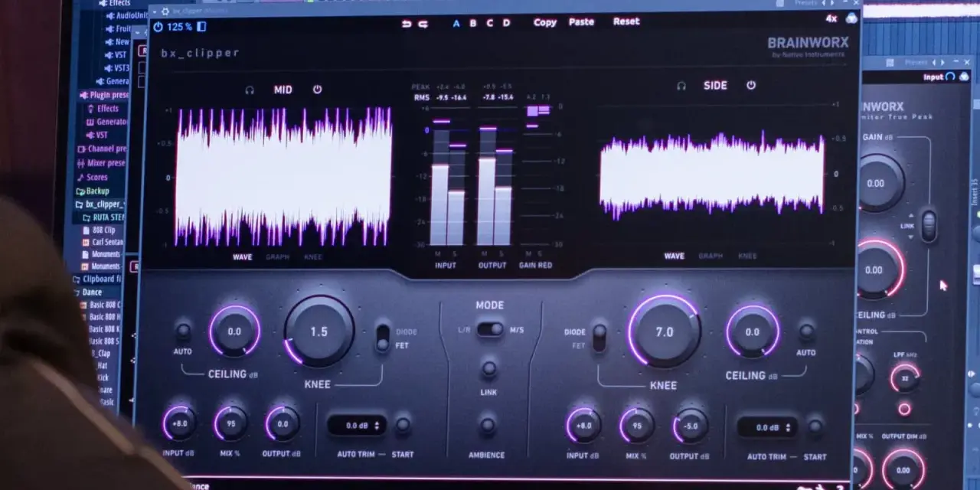980x490 pixels.
Task: Click the SIDE CEILING knob showing 0.0
Action: click(753, 332)
